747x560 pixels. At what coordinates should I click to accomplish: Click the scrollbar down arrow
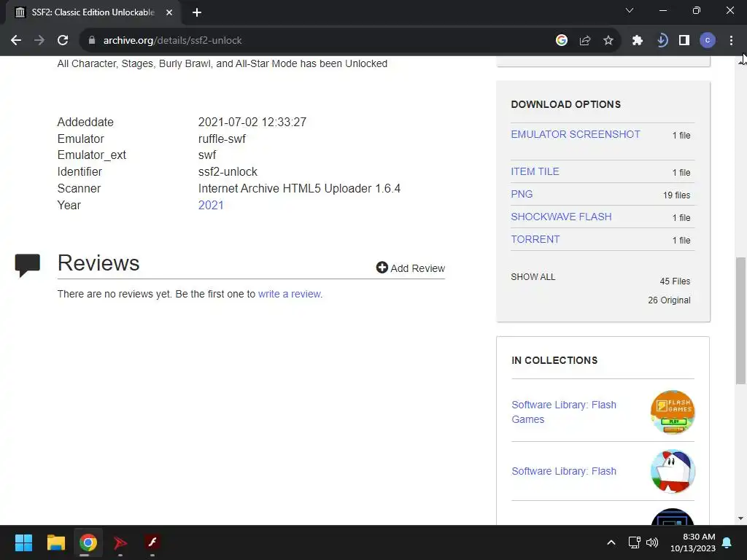point(740,518)
